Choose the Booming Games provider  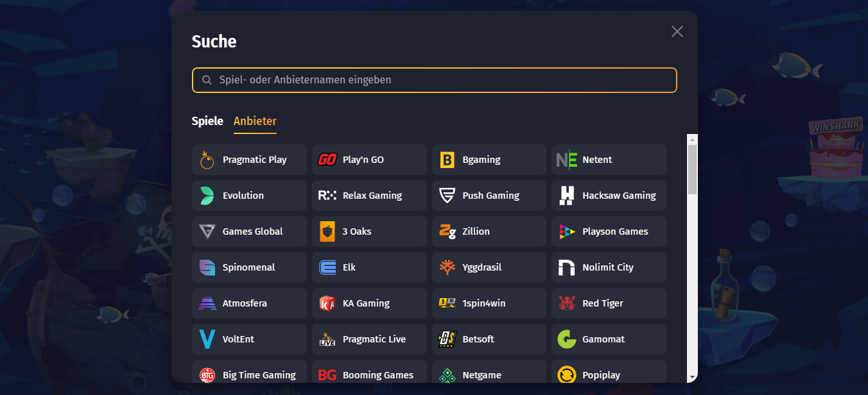[x=369, y=372]
